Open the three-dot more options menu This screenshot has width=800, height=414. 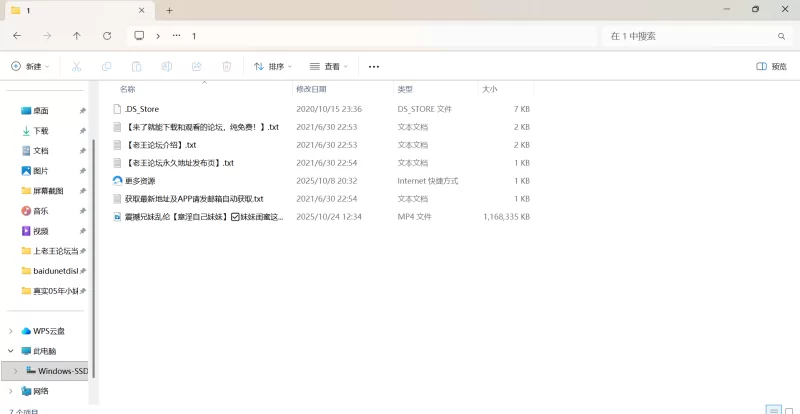[374, 67]
